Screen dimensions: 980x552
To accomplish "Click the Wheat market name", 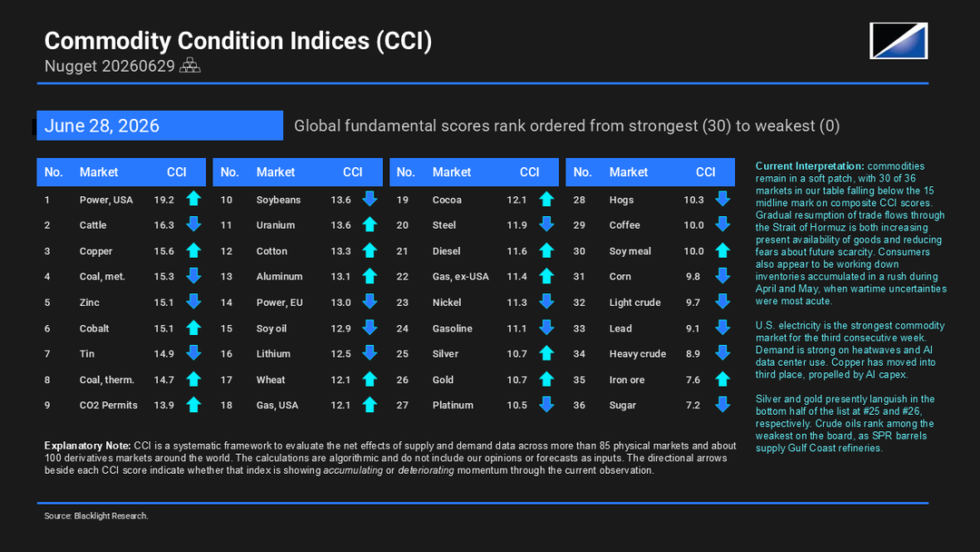I will click(x=270, y=379).
